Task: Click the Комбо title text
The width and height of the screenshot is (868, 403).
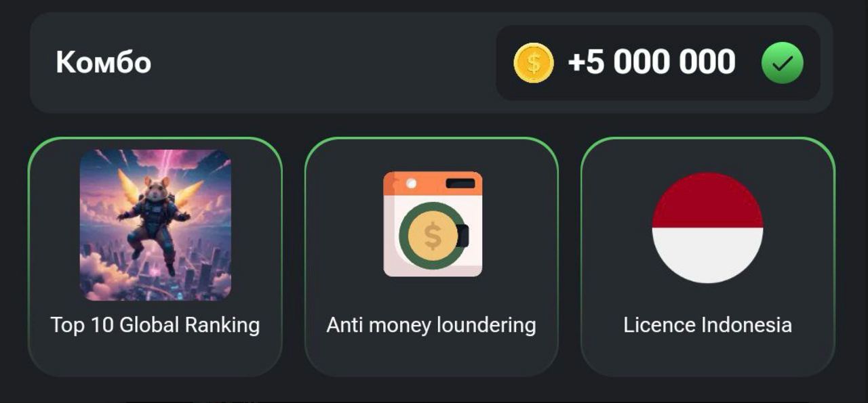Action: pos(103,62)
